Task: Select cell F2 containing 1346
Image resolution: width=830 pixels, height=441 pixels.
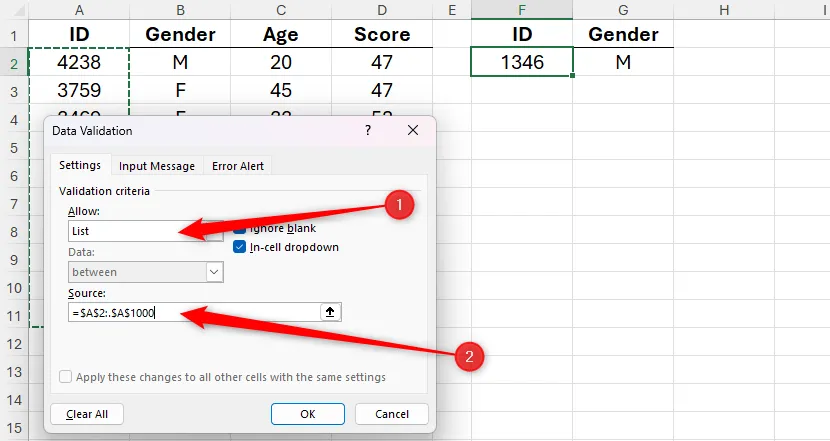Action: pyautogui.click(x=521, y=63)
